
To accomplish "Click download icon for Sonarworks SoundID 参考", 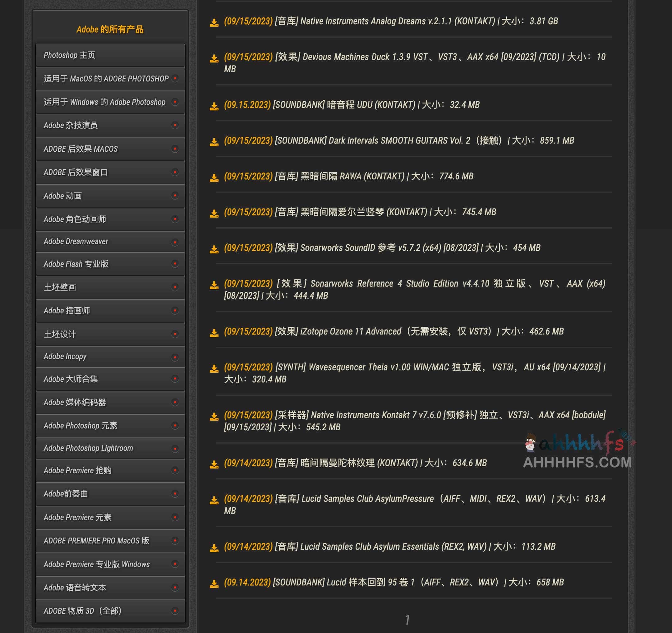I will [x=214, y=250].
